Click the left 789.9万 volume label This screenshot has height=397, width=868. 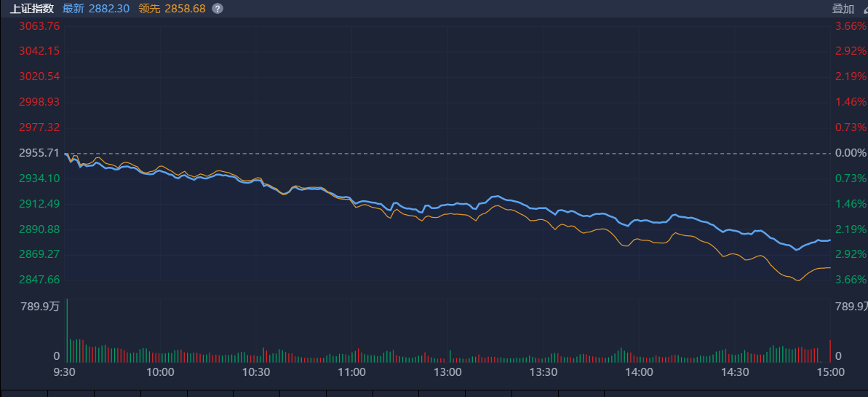(40, 307)
